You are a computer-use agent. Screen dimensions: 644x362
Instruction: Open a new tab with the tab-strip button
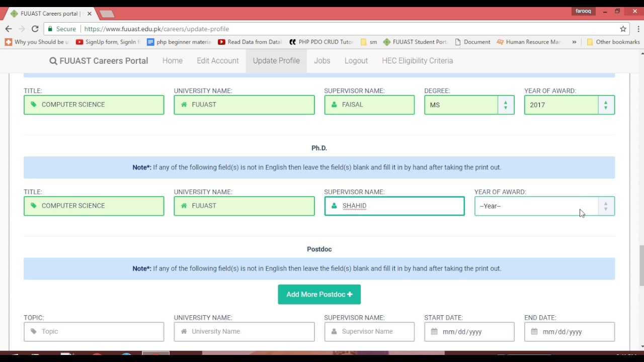pos(107,14)
